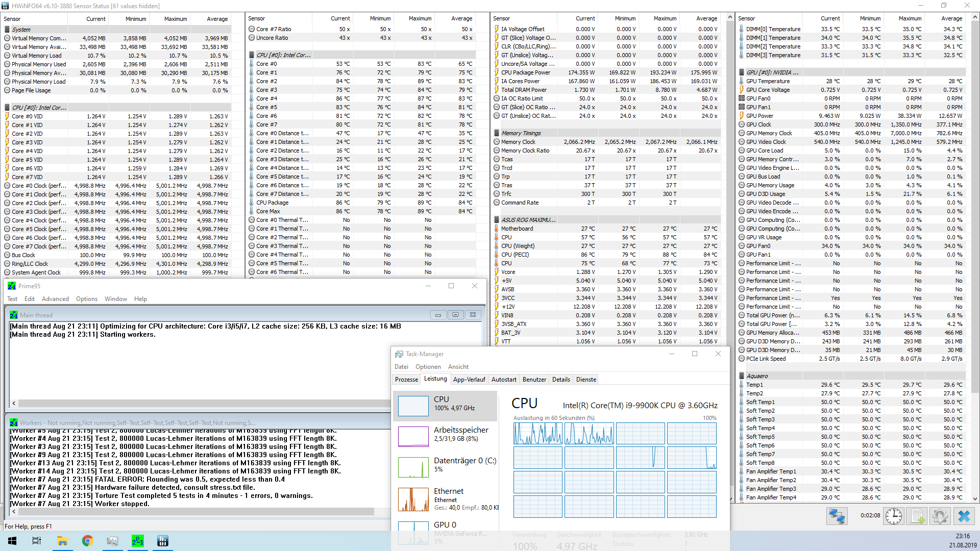
Task: Switch to the Details tab in Task-Manager
Action: (561, 380)
